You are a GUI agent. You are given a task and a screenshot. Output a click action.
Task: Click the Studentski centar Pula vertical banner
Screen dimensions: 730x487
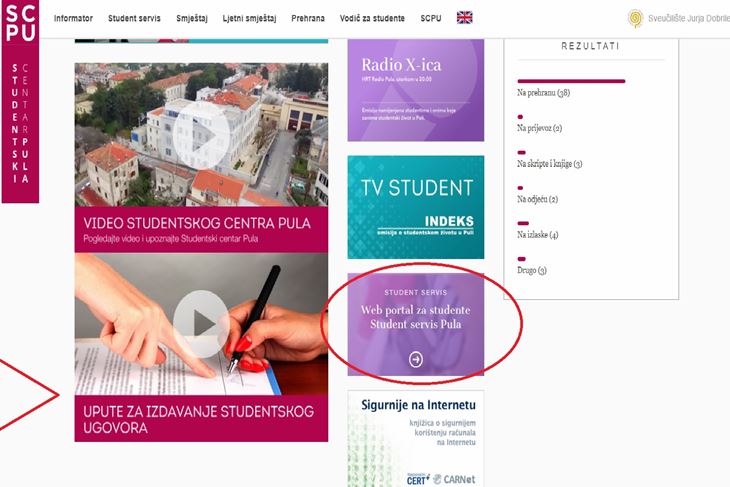[20, 123]
